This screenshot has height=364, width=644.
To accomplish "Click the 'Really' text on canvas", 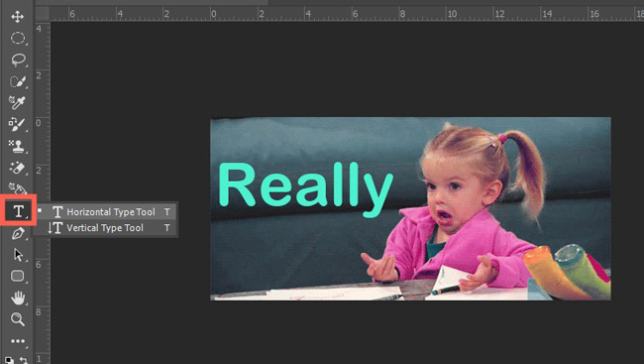I will [x=305, y=188].
